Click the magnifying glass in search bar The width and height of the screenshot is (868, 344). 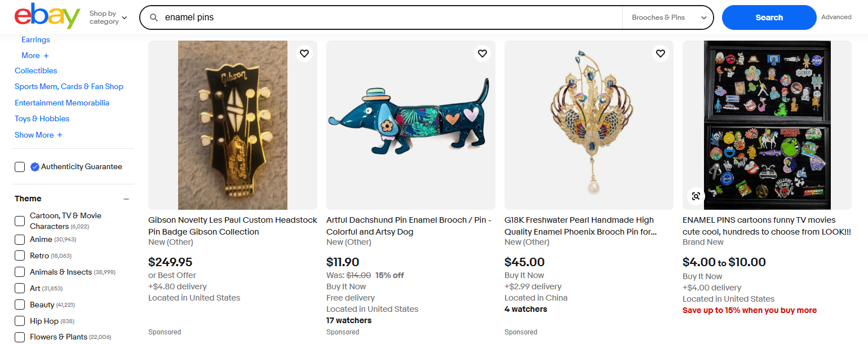[153, 17]
